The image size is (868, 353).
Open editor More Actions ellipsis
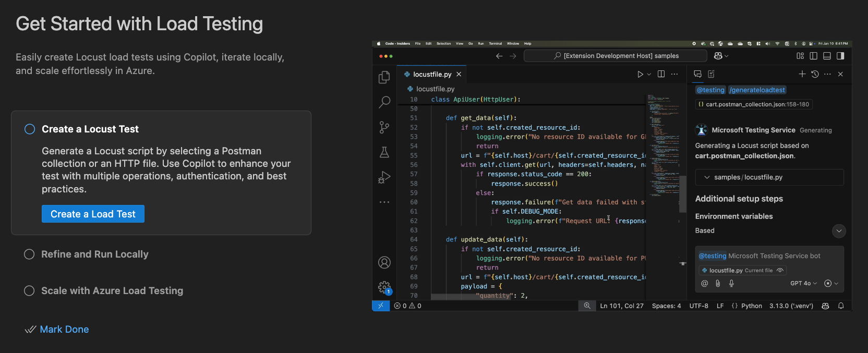point(674,74)
